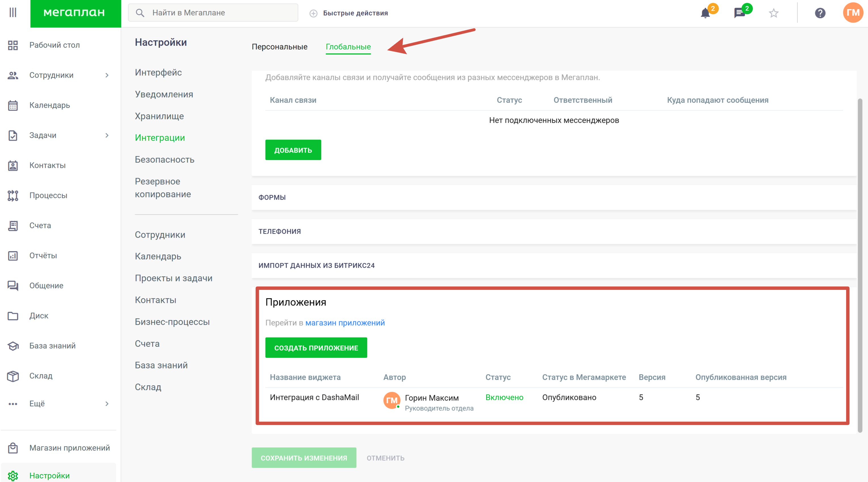Expand the Сотрудники submenu arrow

[x=107, y=75]
